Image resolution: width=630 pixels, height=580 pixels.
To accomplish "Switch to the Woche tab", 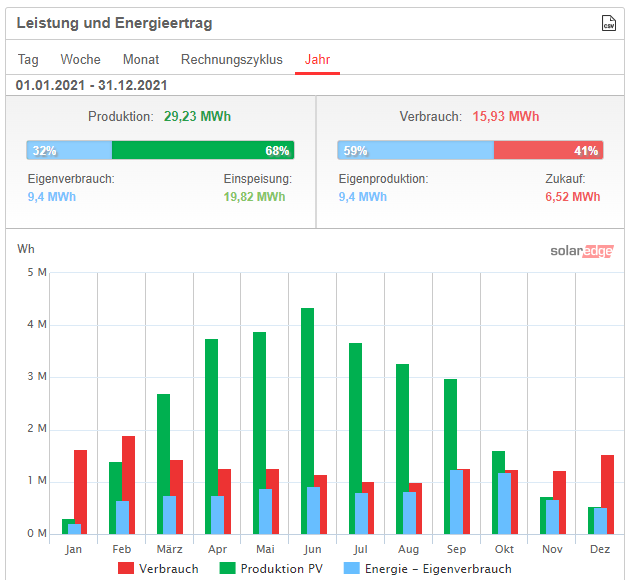I will point(80,59).
